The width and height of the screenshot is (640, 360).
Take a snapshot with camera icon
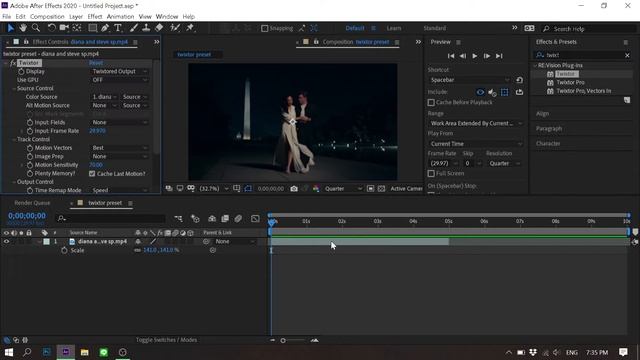[294, 189]
